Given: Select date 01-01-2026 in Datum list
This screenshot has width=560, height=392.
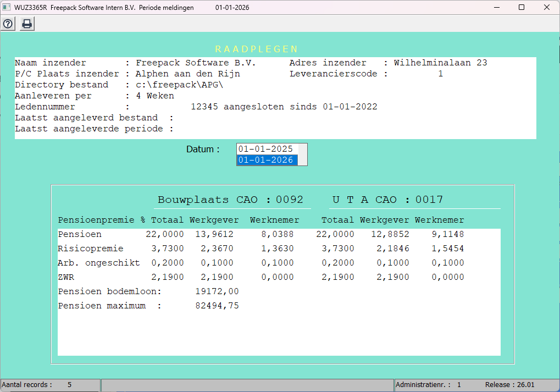Looking at the screenshot, I should [266, 160].
